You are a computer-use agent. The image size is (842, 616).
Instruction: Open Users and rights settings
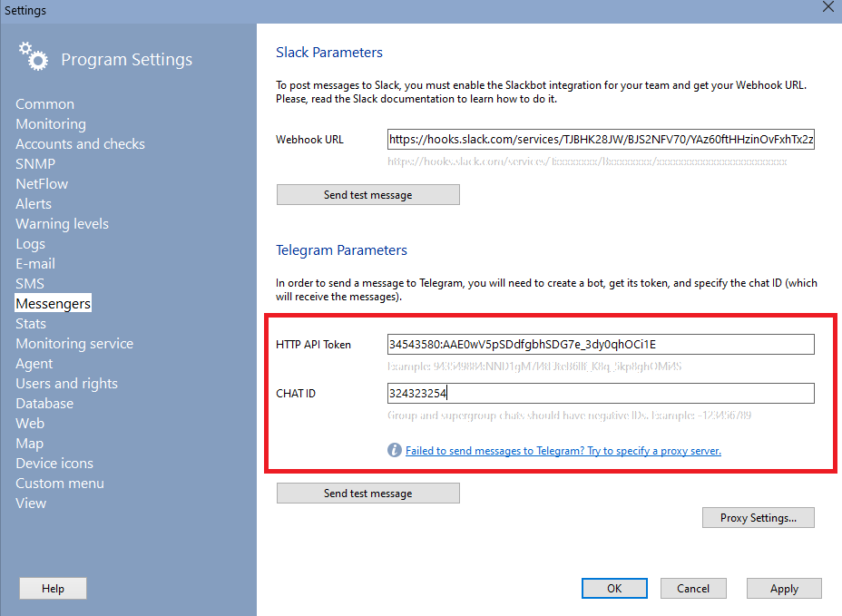tap(66, 384)
